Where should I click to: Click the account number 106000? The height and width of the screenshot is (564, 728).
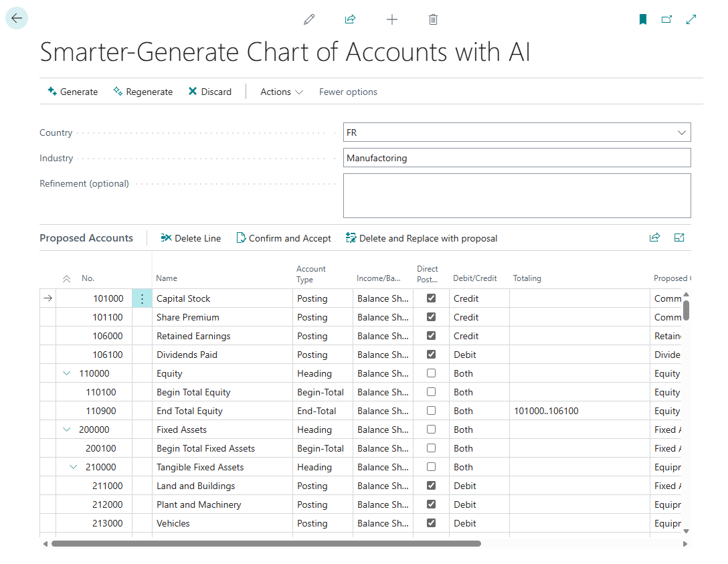tap(108, 336)
